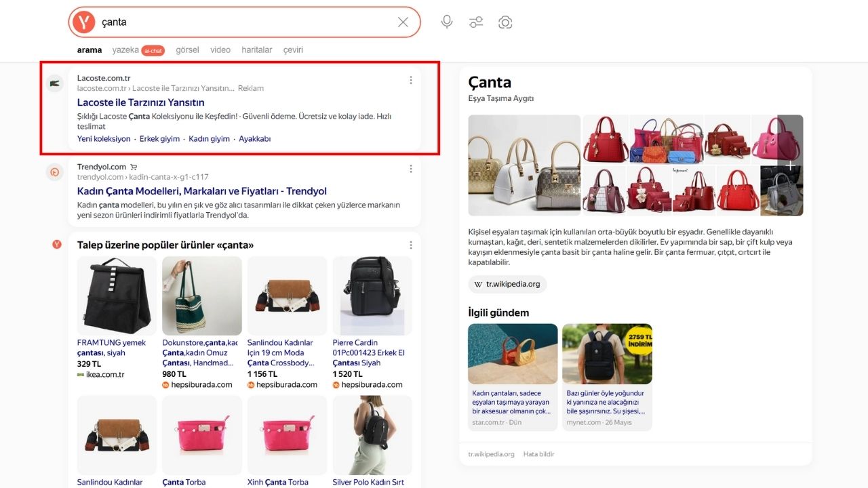Open the haritalar tab
Viewport: 868px width, 488px height.
pos(257,50)
